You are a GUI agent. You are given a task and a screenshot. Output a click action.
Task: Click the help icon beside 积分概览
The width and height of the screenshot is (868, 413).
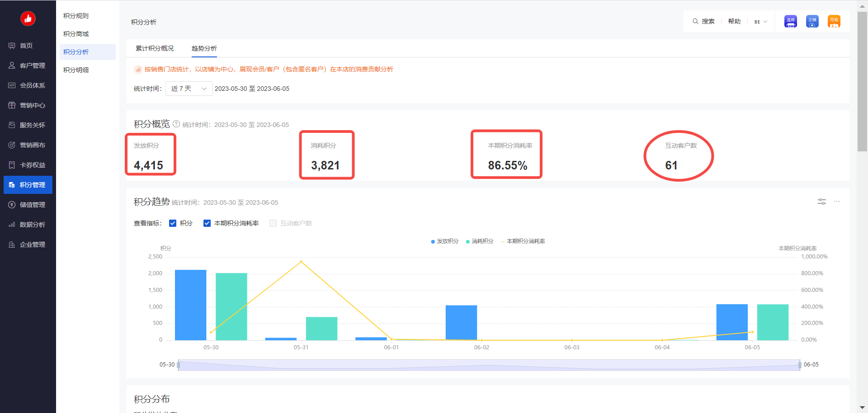176,124
